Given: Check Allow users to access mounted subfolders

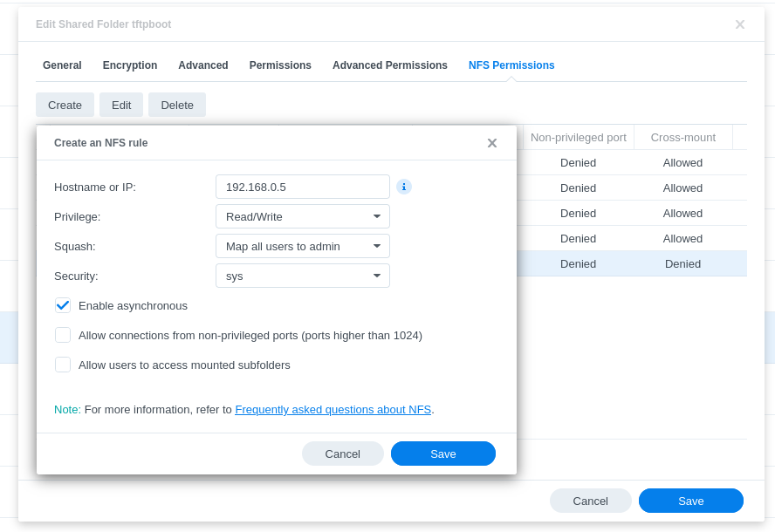Looking at the screenshot, I should 63,365.
